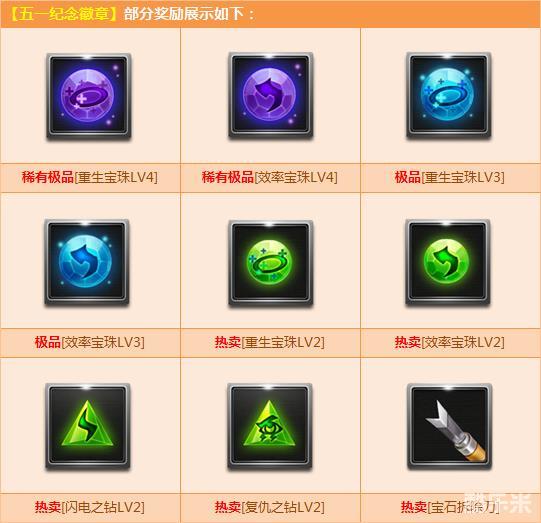
Task: Open the 热卖[宝石拆除刀] label
Action: click(450, 507)
